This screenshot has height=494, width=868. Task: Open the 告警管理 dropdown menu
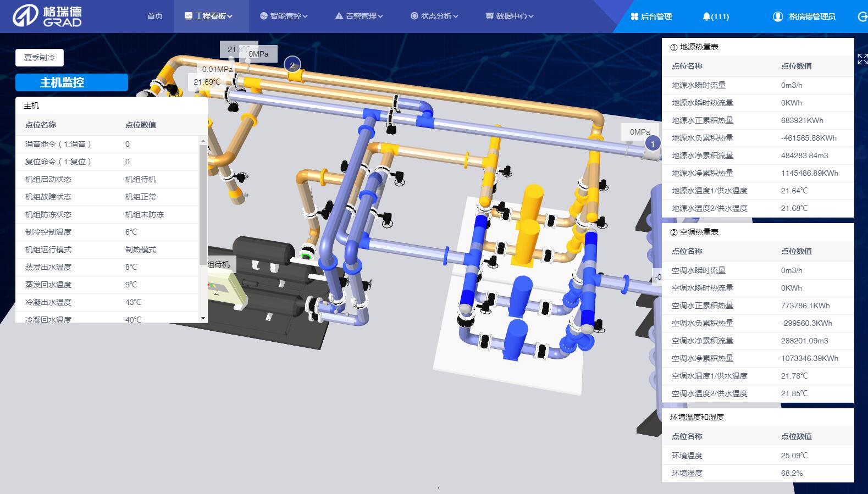(359, 16)
